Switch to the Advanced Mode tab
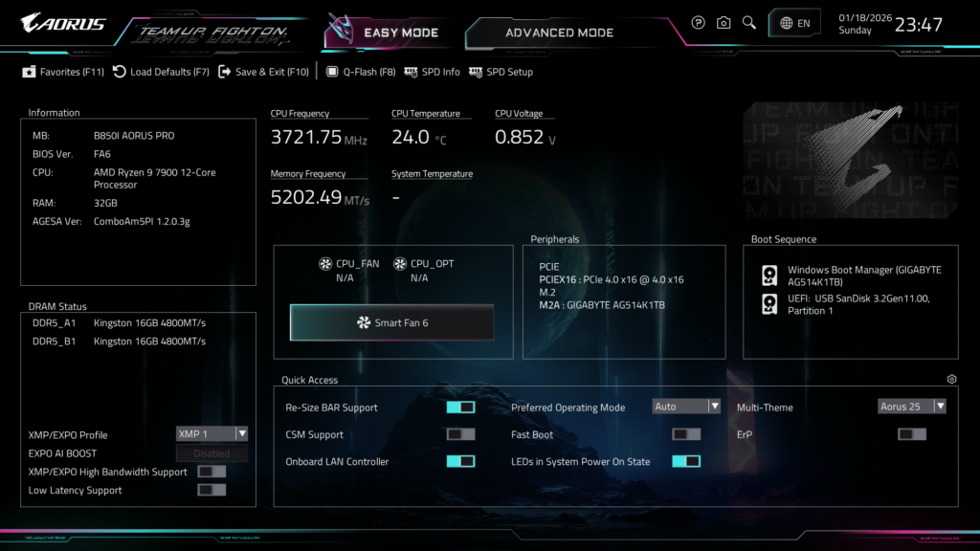Image resolution: width=980 pixels, height=551 pixels. click(559, 33)
